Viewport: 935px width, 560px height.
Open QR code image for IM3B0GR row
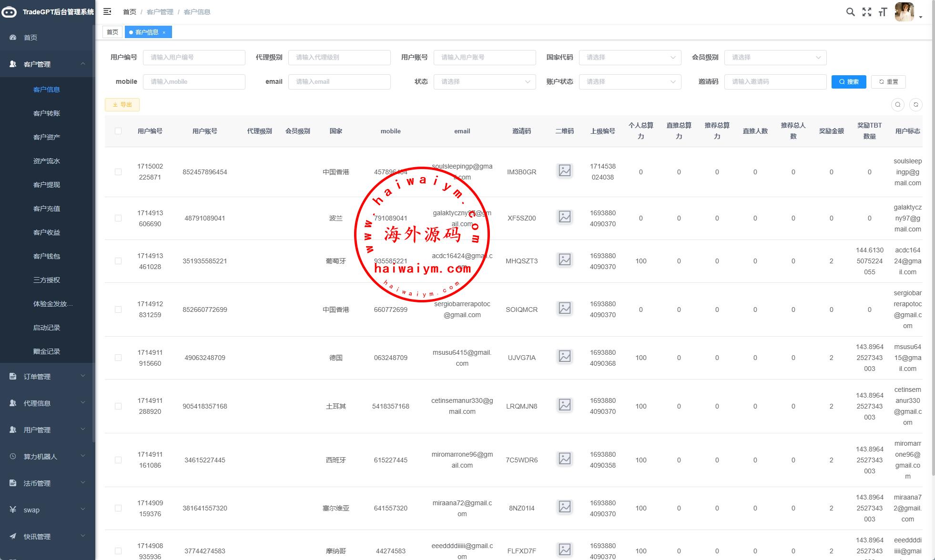coord(564,170)
